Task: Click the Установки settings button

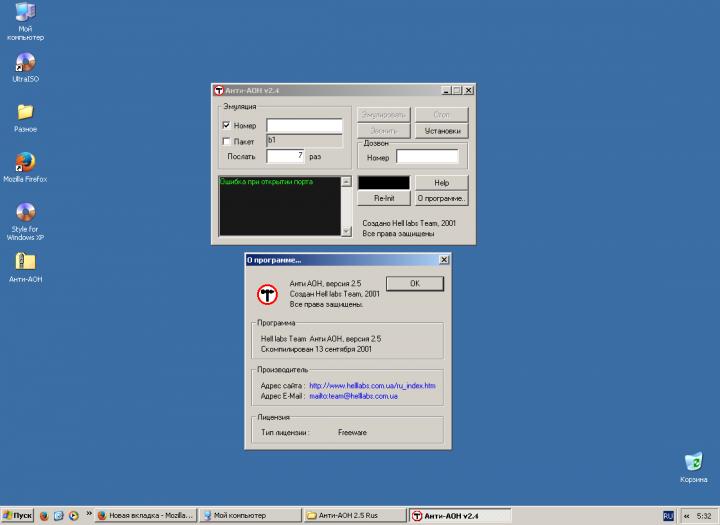Action: click(442, 131)
